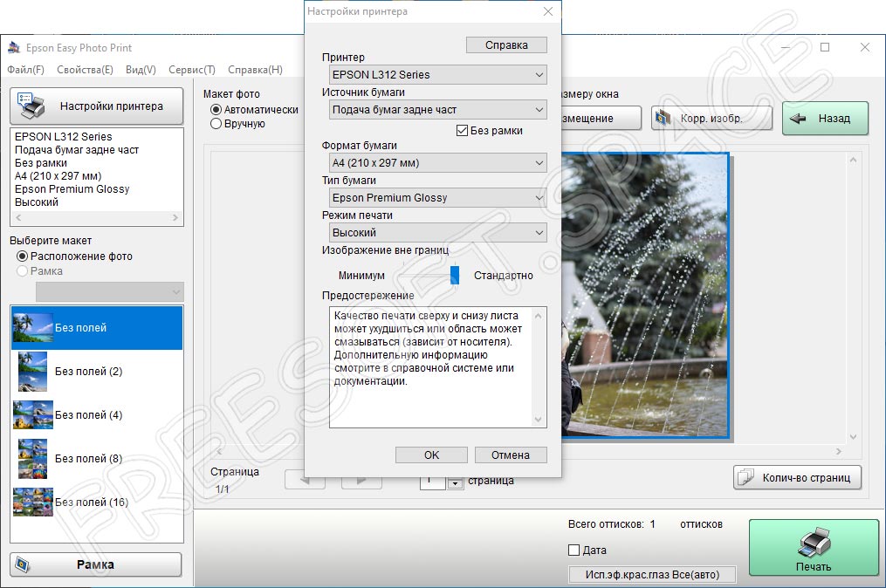The height and width of the screenshot is (588, 886).
Task: Select the Без полей (2) layout thumbnail
Action: [x=32, y=371]
